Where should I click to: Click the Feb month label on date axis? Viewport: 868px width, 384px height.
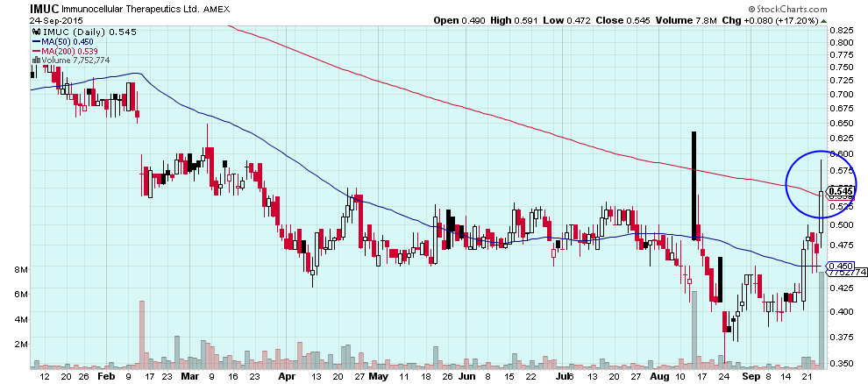(x=105, y=376)
